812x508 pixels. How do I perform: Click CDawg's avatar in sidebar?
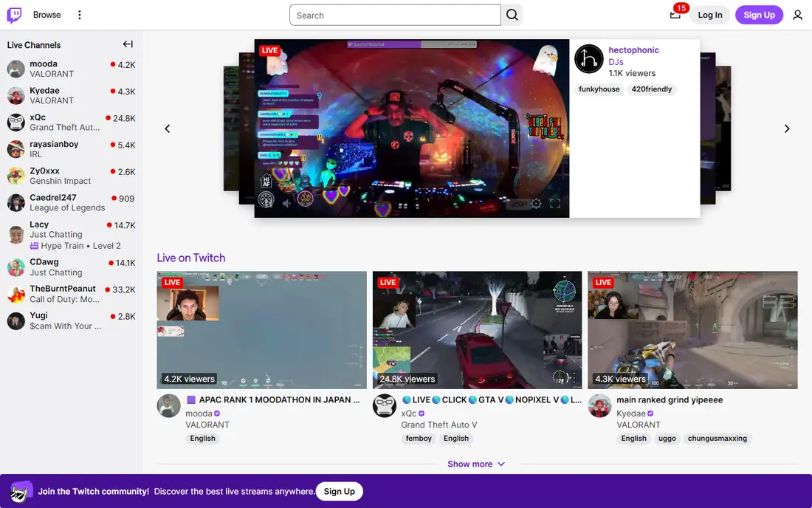[x=16, y=267]
